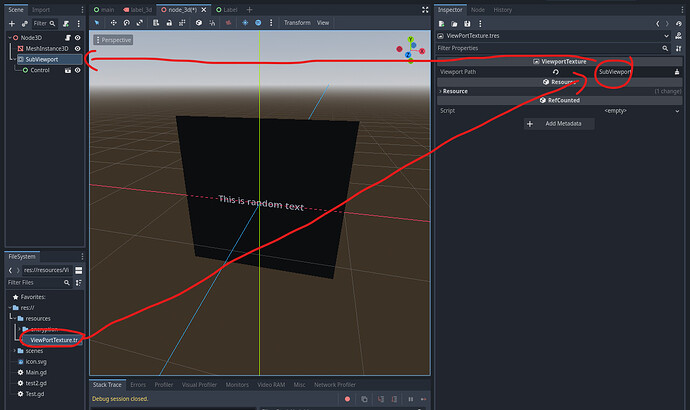The width and height of the screenshot is (690, 410).
Task: Open the Perspective view menu
Action: coord(114,40)
